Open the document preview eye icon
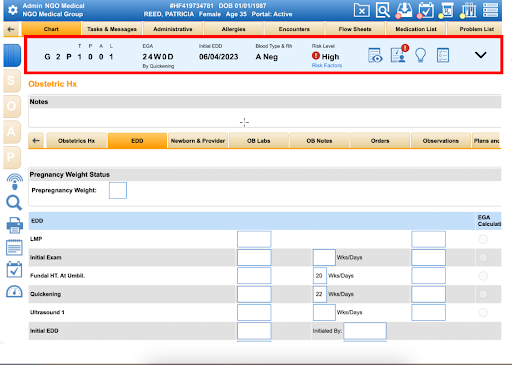The height and width of the screenshot is (365, 512). coord(375,55)
